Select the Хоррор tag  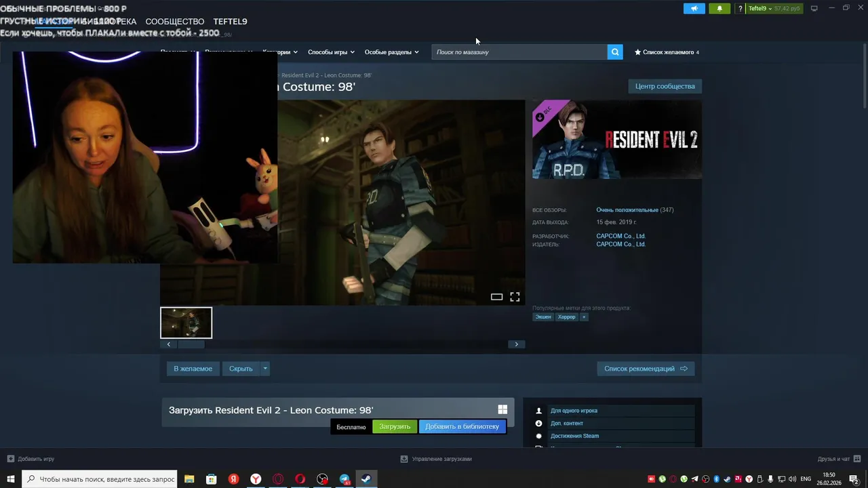(566, 317)
